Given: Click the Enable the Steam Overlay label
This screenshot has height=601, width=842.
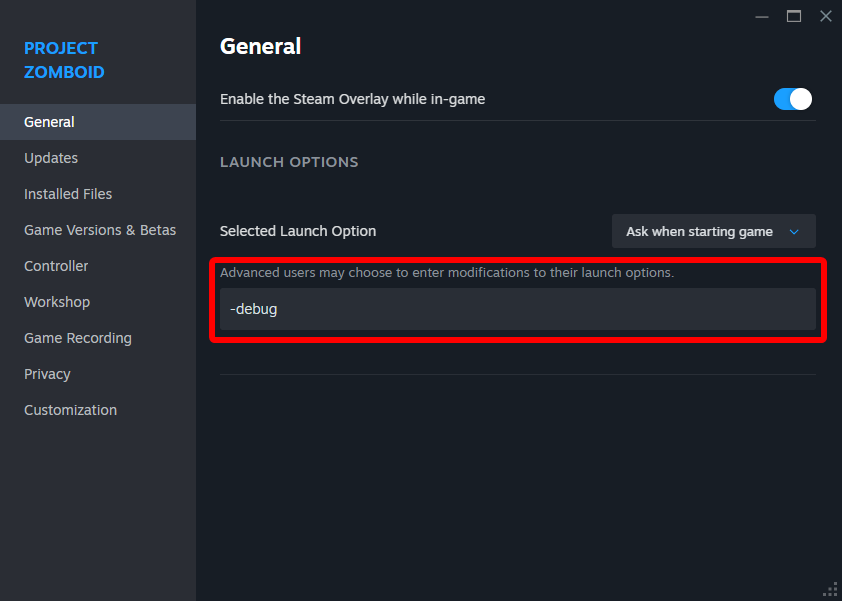Looking at the screenshot, I should pyautogui.click(x=352, y=99).
